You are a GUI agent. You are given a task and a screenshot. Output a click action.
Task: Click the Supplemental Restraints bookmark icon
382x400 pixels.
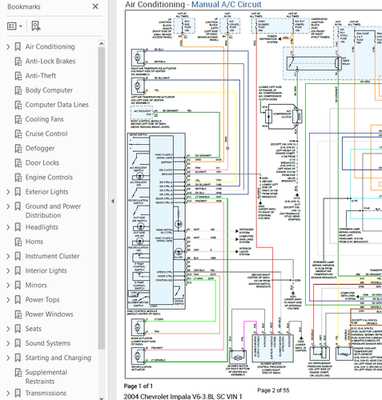18,373
